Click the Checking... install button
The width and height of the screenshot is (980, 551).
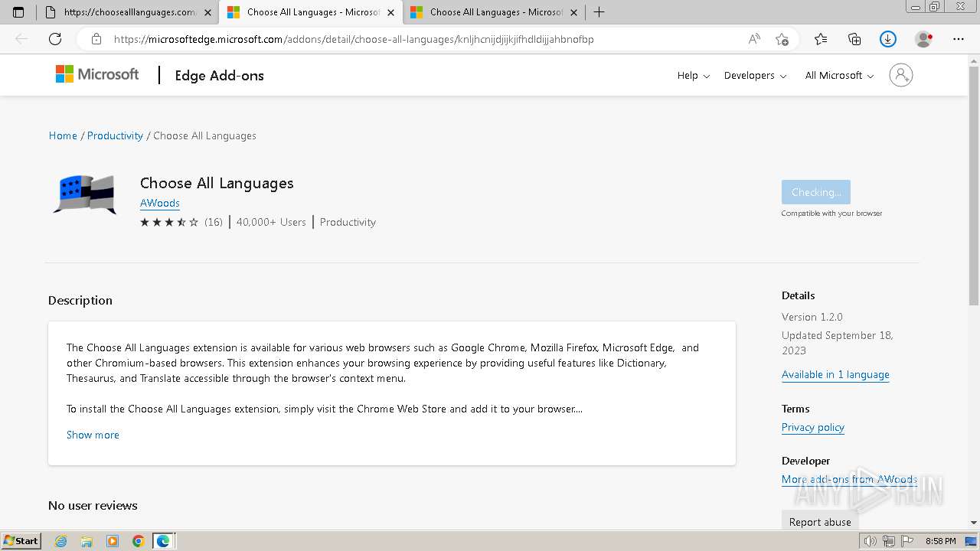pyautogui.click(x=816, y=192)
